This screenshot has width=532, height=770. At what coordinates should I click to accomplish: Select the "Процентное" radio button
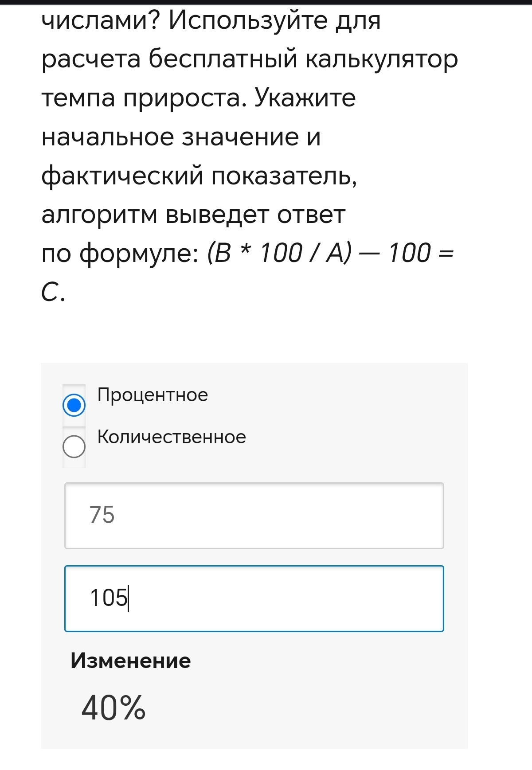74,405
